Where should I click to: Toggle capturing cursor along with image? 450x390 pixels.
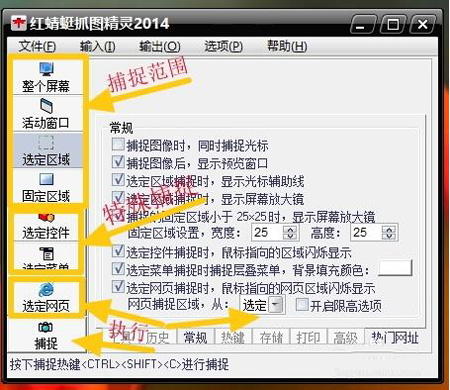coord(118,144)
